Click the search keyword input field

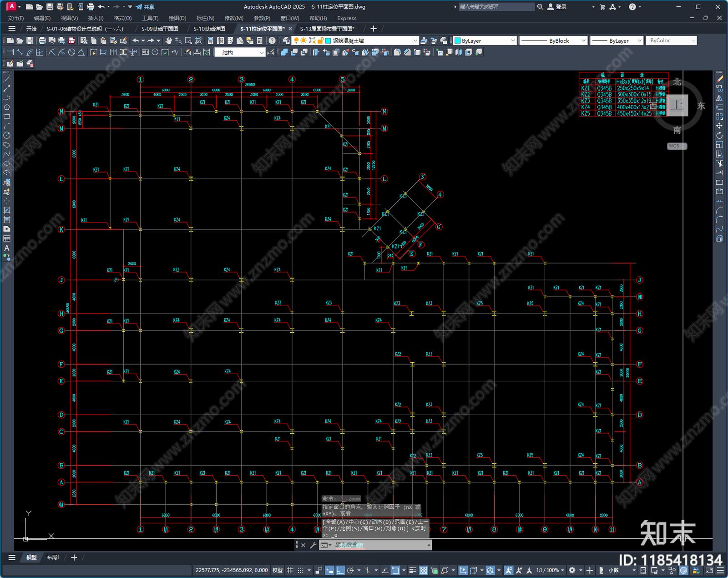pyautogui.click(x=496, y=7)
